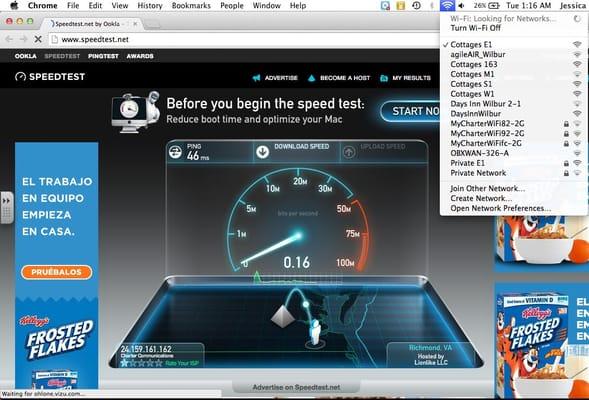This screenshot has width=589, height=400.
Task: Click the pyramid server marker on map
Action: (x=283, y=316)
